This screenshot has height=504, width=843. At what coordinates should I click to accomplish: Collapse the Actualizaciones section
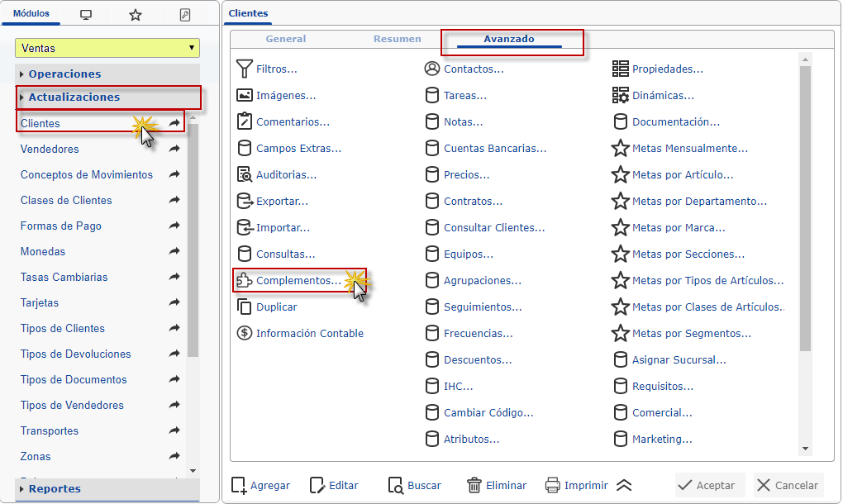coord(107,97)
